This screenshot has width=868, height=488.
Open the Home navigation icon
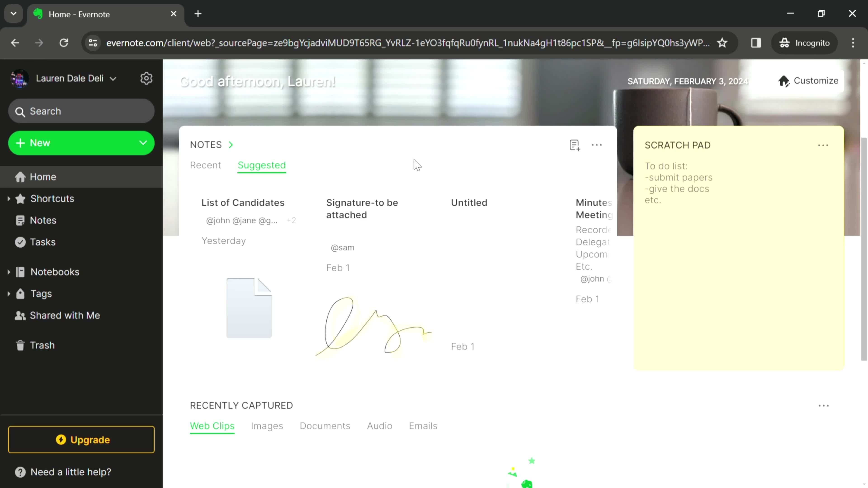pyautogui.click(x=20, y=176)
